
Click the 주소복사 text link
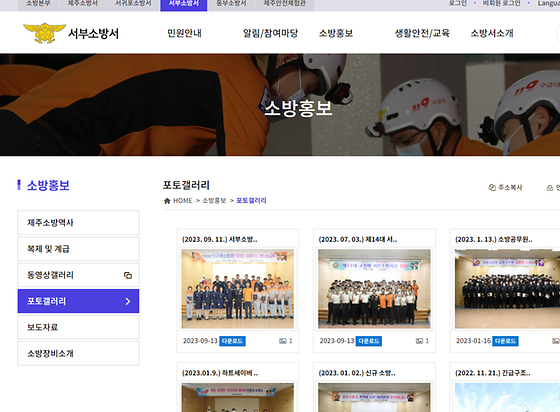[x=510, y=187]
